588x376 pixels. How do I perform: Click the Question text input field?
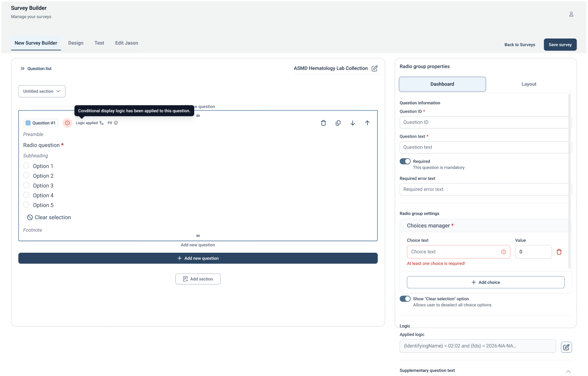click(485, 147)
